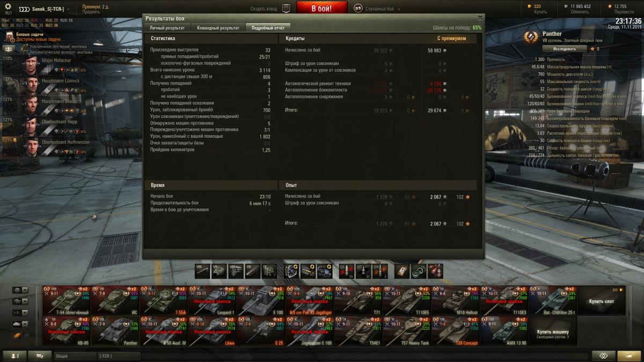This screenshot has width=644, height=362.
Task: Open the crew operations barracks icon
Action: 9,48
